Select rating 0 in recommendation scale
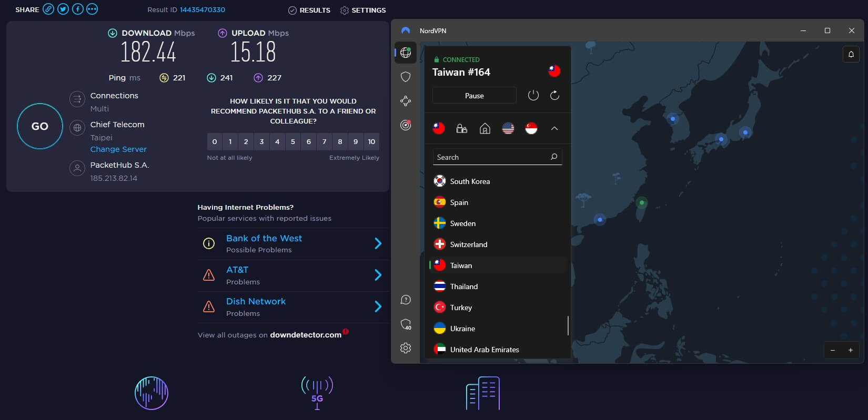The width and height of the screenshot is (868, 420). [215, 142]
